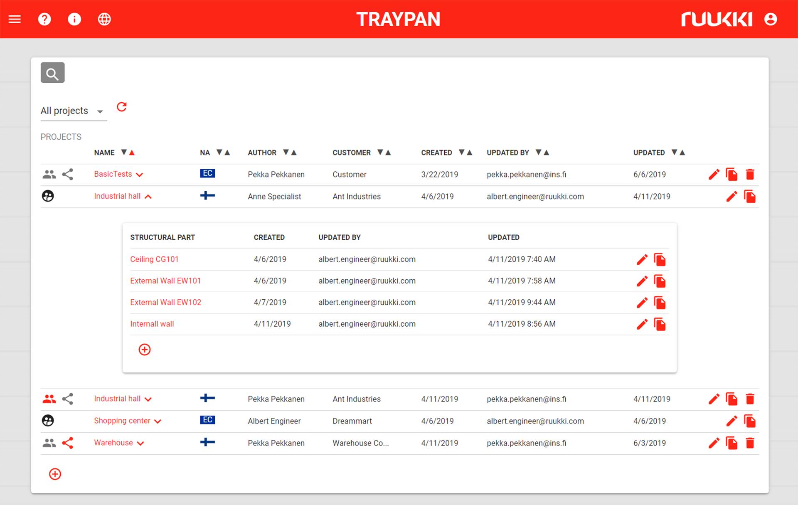The width and height of the screenshot is (798, 532).
Task: Click the share icon for BasicTests
Action: pos(67,174)
